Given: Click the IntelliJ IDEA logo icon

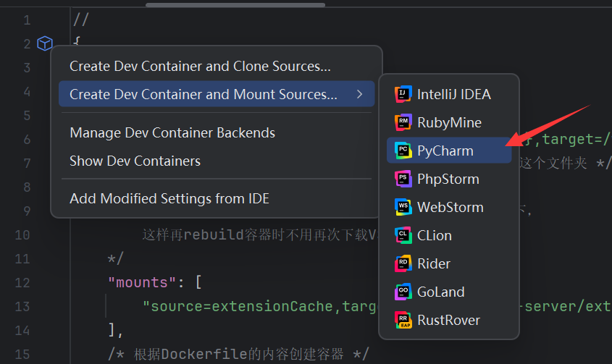Looking at the screenshot, I should click(403, 94).
